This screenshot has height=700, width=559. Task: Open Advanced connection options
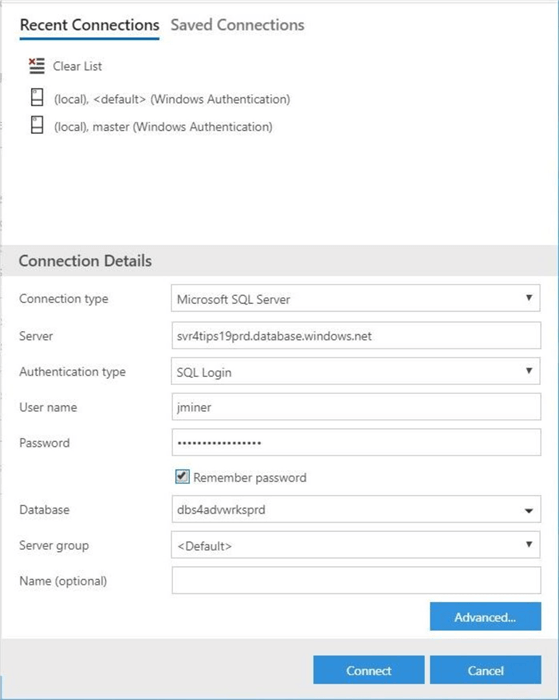coord(485,617)
